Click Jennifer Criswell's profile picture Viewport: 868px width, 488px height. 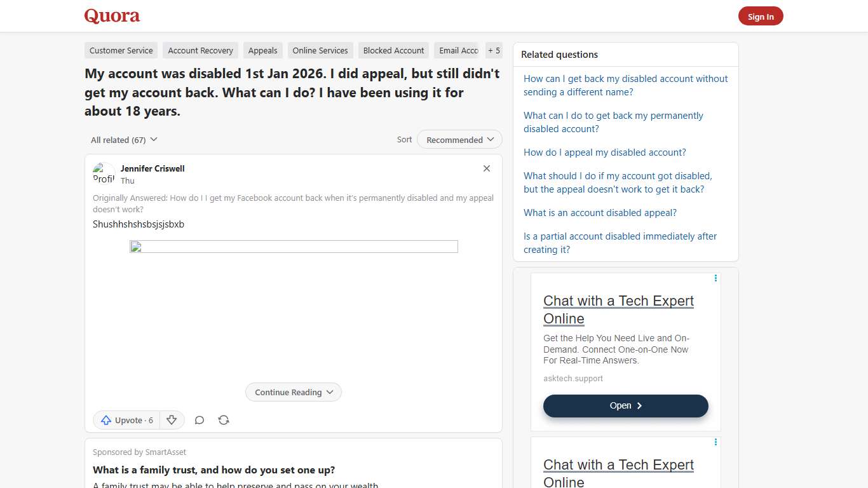point(103,173)
